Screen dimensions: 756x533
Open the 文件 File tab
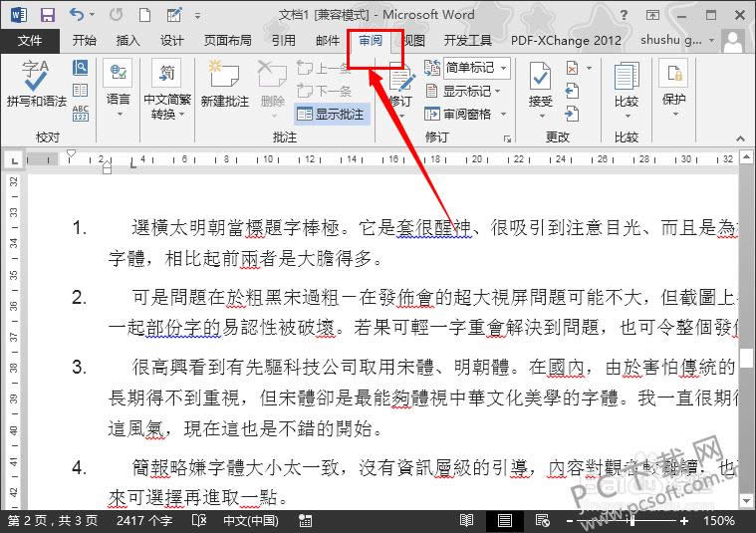(x=30, y=41)
